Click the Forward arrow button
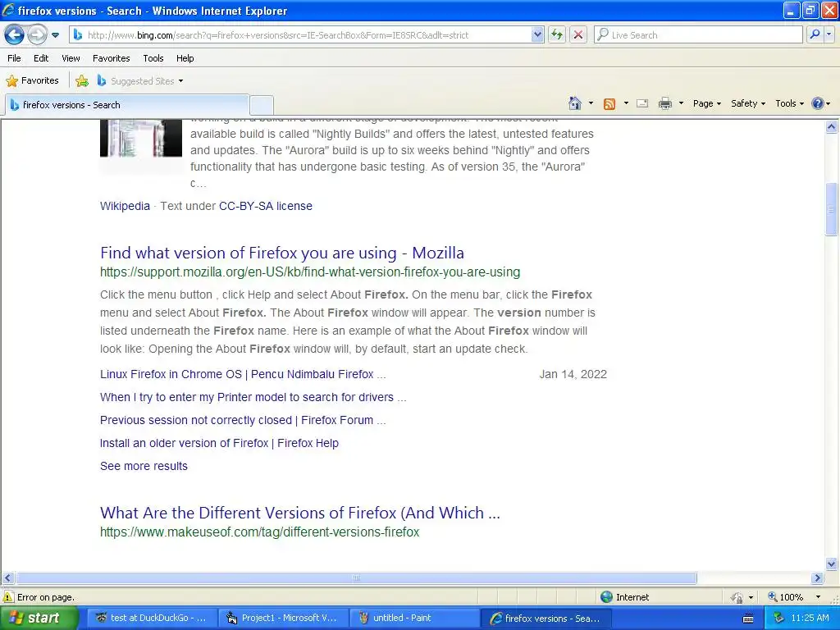The width and height of the screenshot is (840, 630). click(37, 35)
